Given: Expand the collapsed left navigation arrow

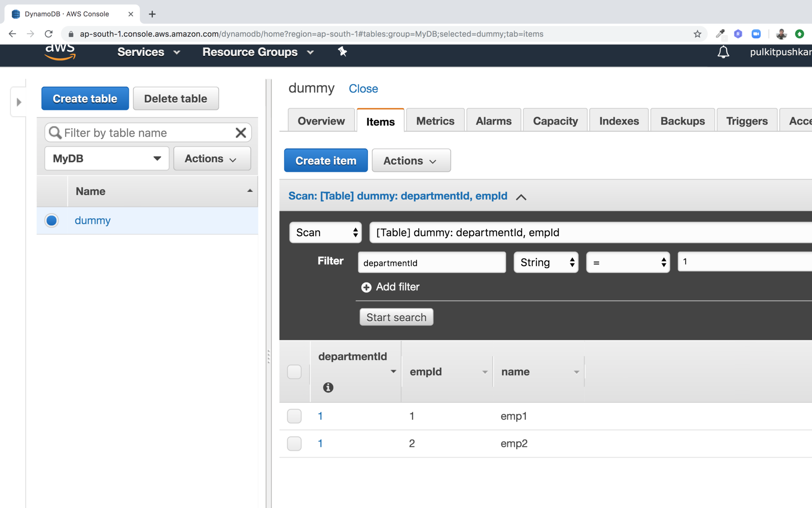Looking at the screenshot, I should pyautogui.click(x=19, y=102).
